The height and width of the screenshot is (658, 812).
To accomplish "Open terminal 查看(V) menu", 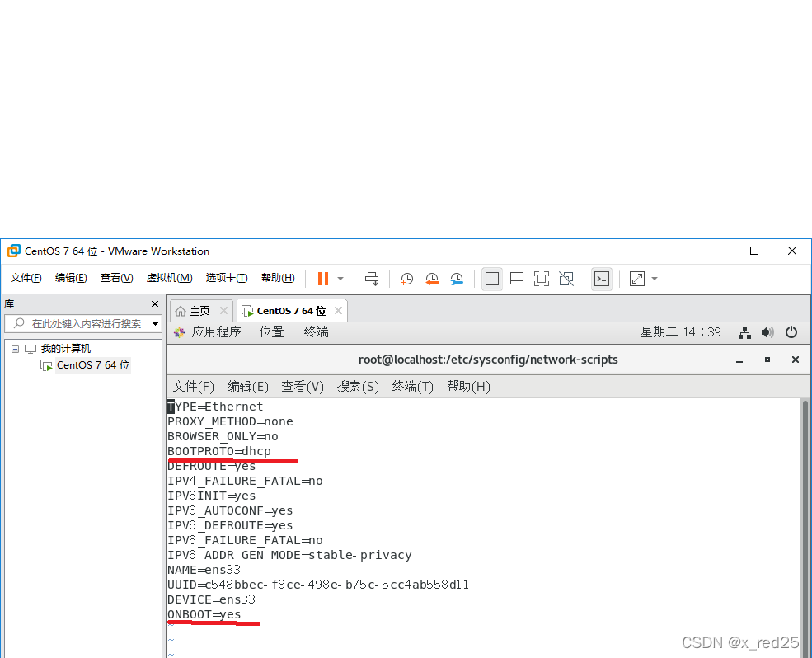I will (x=303, y=387).
